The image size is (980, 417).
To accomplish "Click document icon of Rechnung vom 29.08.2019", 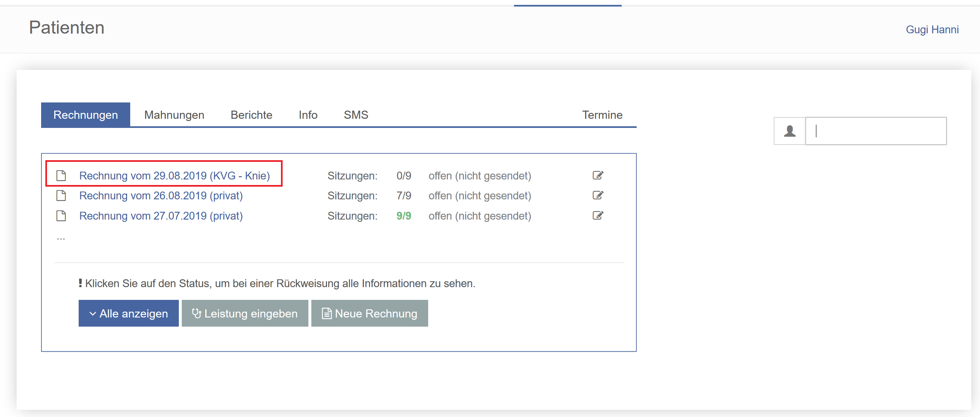I will 61,176.
